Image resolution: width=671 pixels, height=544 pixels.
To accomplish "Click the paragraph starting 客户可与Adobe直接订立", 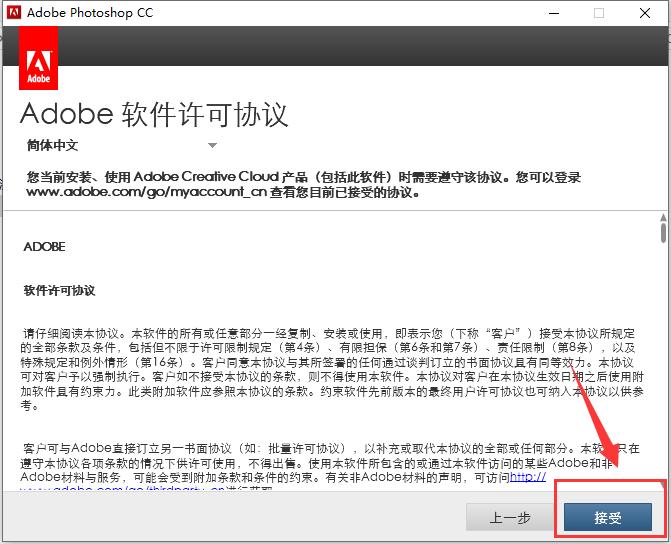I will click(330, 467).
